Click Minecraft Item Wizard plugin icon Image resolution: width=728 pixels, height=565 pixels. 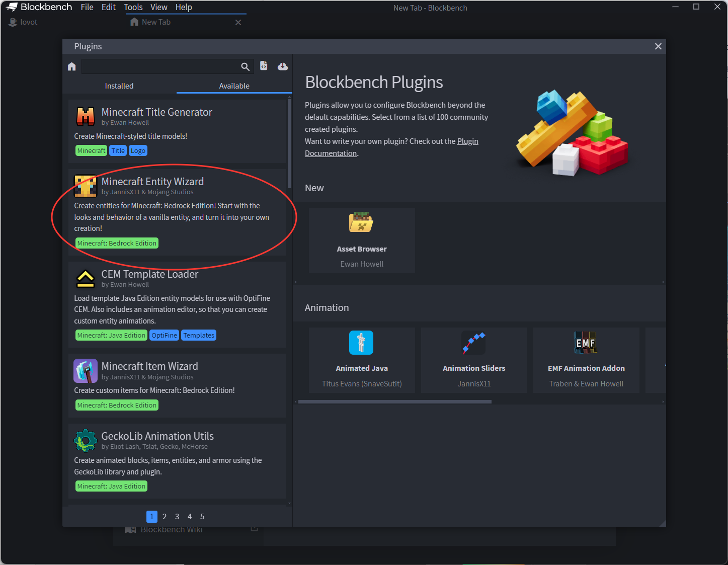86,371
